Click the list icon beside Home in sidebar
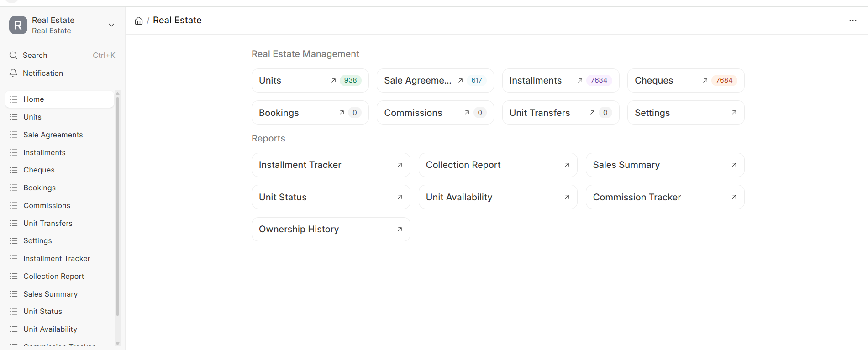Image resolution: width=868 pixels, height=350 pixels. 14,99
